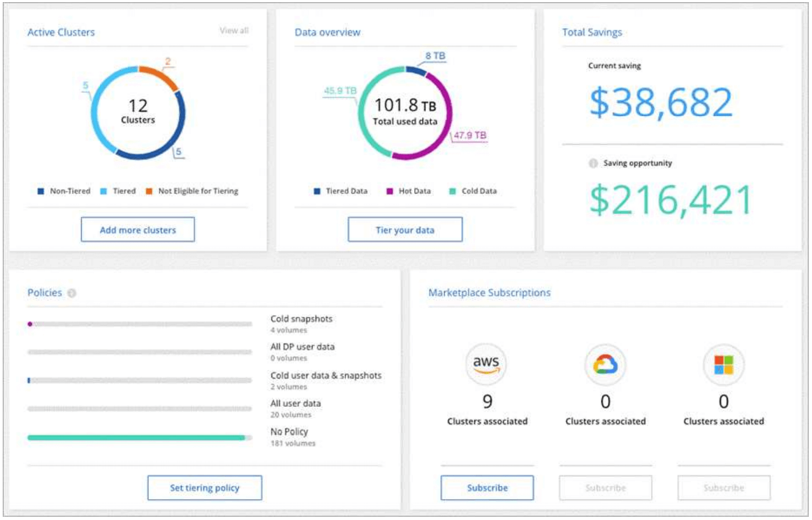Click All user data progress bar
Image resolution: width=812 pixels, height=520 pixels.
(140, 409)
